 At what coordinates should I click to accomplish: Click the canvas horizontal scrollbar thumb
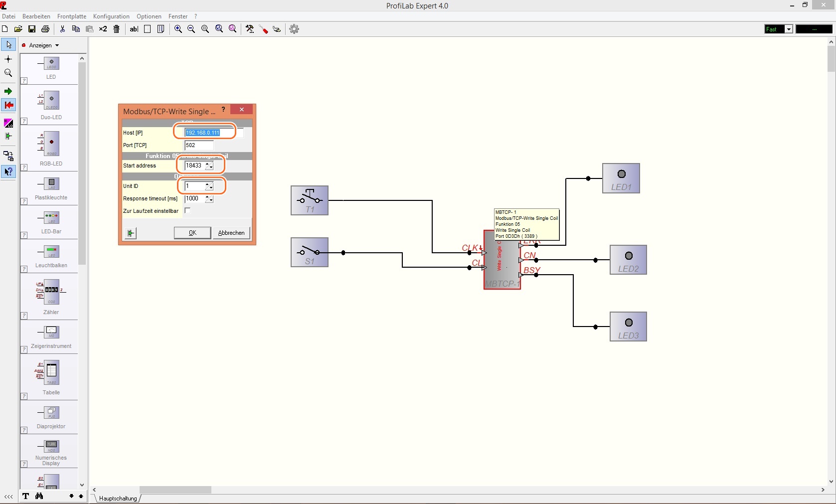point(175,490)
